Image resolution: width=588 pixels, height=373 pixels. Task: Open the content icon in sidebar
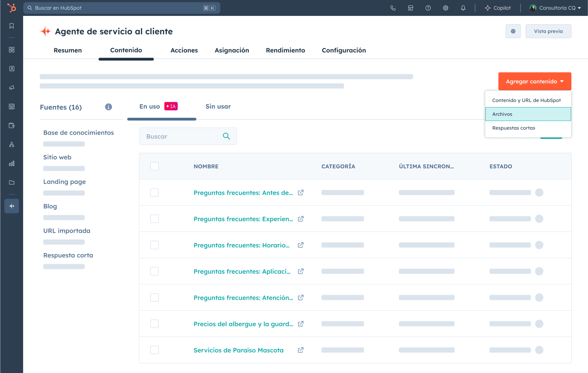click(x=12, y=106)
